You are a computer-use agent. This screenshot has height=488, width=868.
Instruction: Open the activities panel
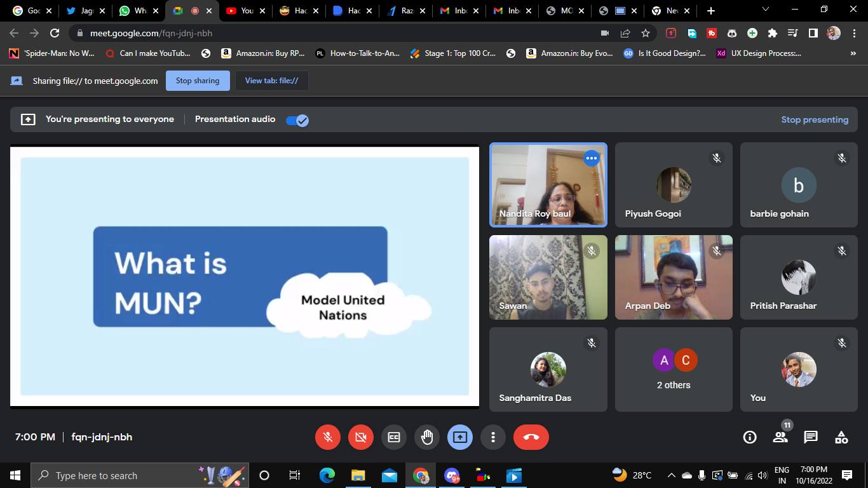[x=841, y=437]
